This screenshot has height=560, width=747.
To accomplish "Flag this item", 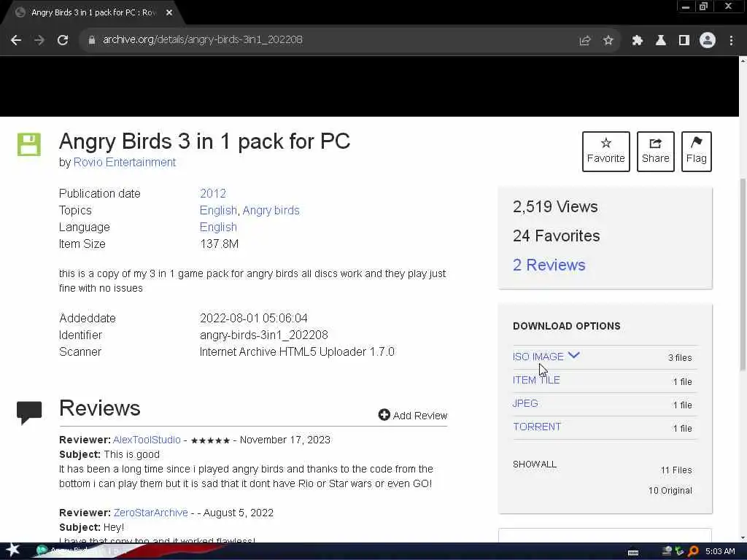I will [697, 152].
